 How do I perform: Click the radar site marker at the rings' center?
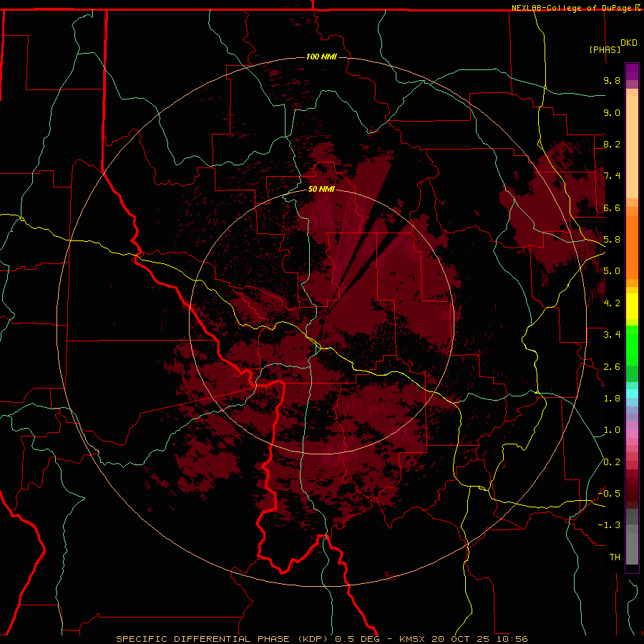click(321, 322)
